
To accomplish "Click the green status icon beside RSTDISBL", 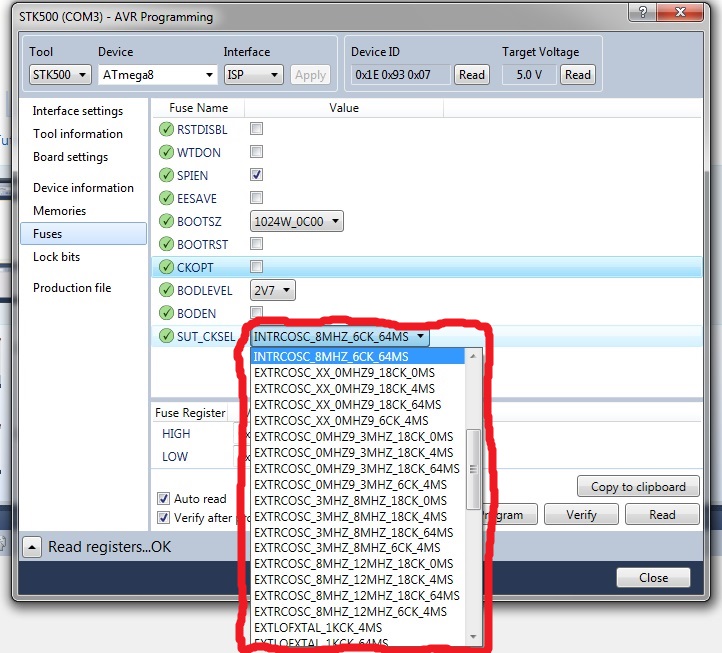I will pos(166,129).
